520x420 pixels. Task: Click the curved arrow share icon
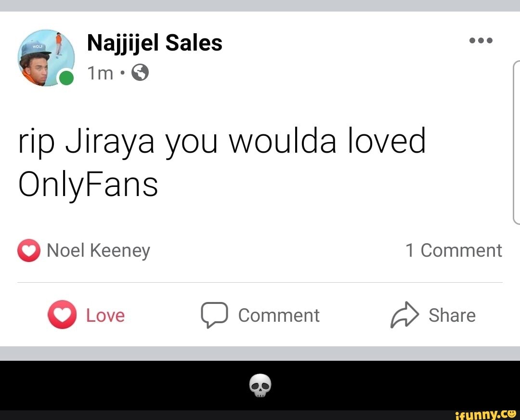(404, 315)
